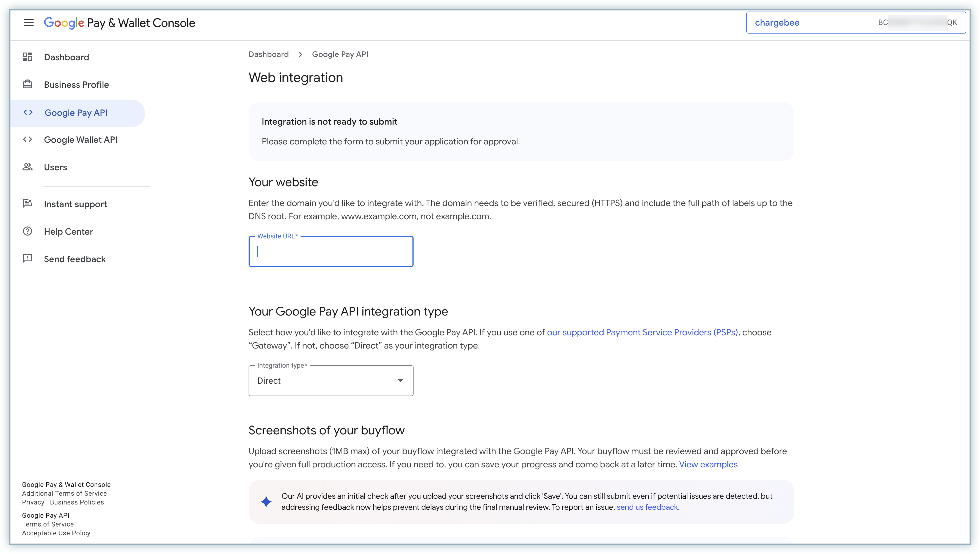Screen dimensions: 980x554
Task: Click the Google Pay API breadcrumb
Action: click(x=340, y=54)
